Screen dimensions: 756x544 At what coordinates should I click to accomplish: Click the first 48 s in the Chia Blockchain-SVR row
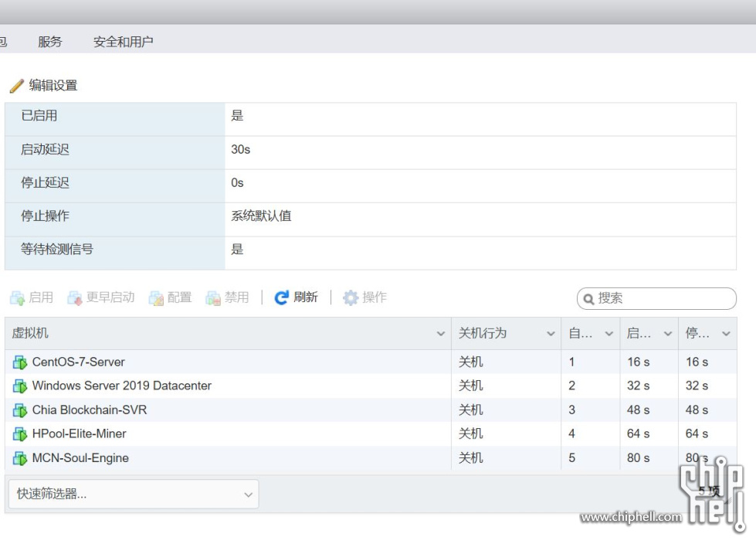(639, 410)
